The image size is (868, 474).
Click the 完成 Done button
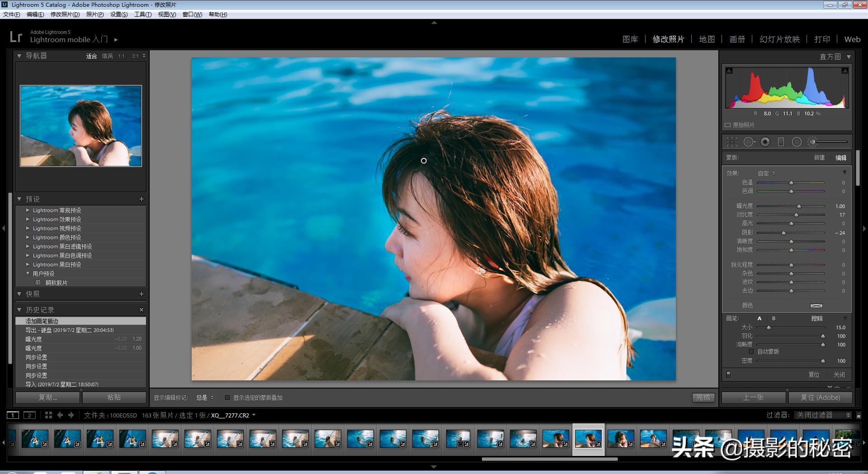(x=703, y=398)
